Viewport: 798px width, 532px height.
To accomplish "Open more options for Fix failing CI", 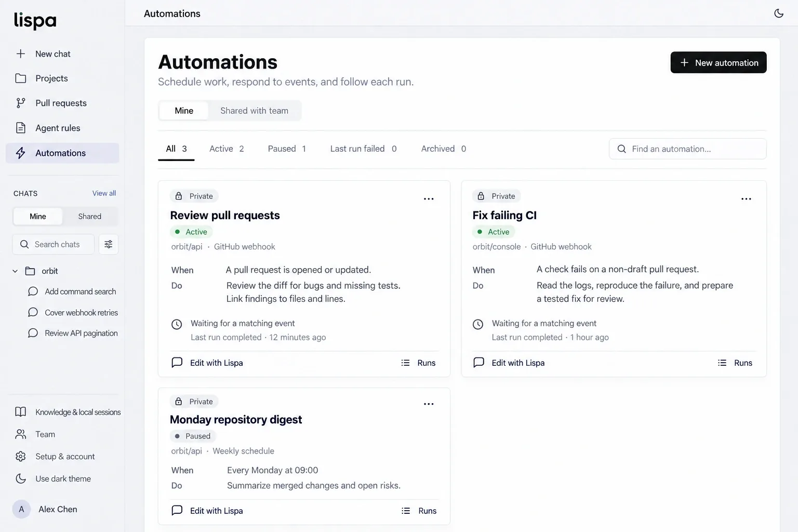I will tap(746, 199).
